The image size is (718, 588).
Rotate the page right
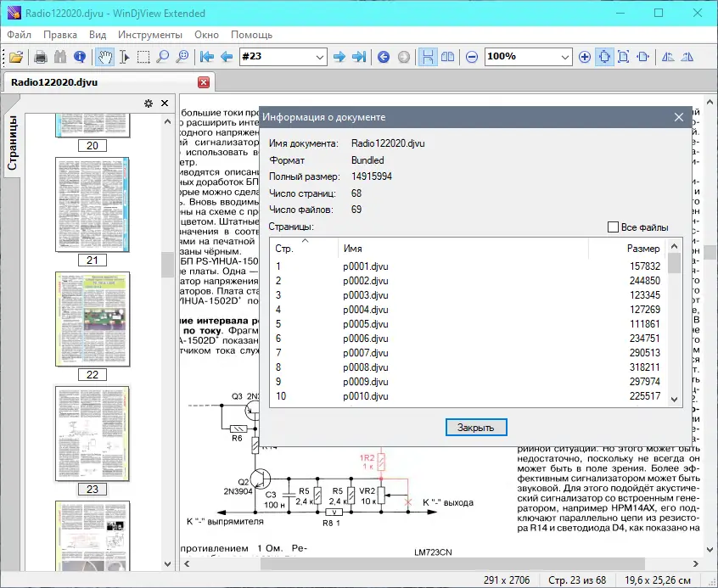pos(687,57)
